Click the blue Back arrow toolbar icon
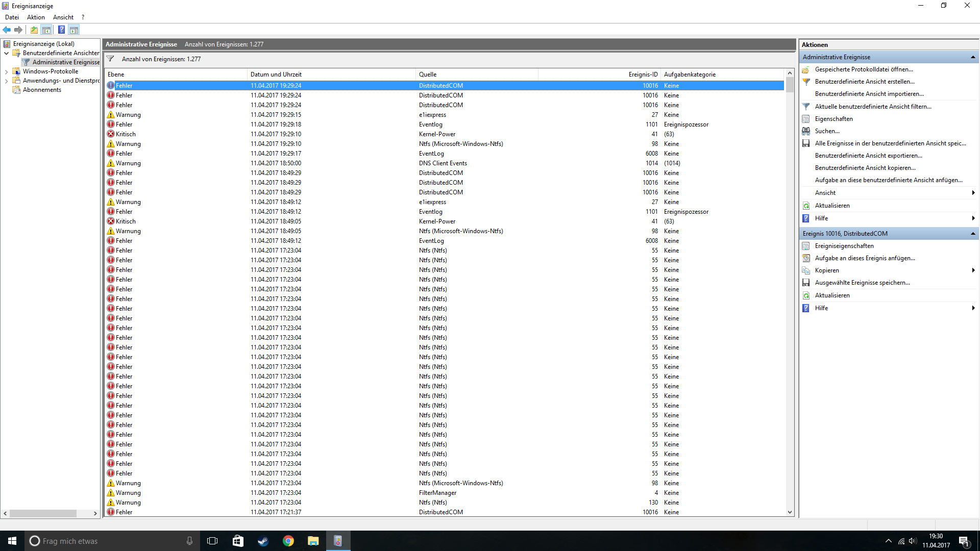Viewport: 980px width, 551px height. [7, 30]
